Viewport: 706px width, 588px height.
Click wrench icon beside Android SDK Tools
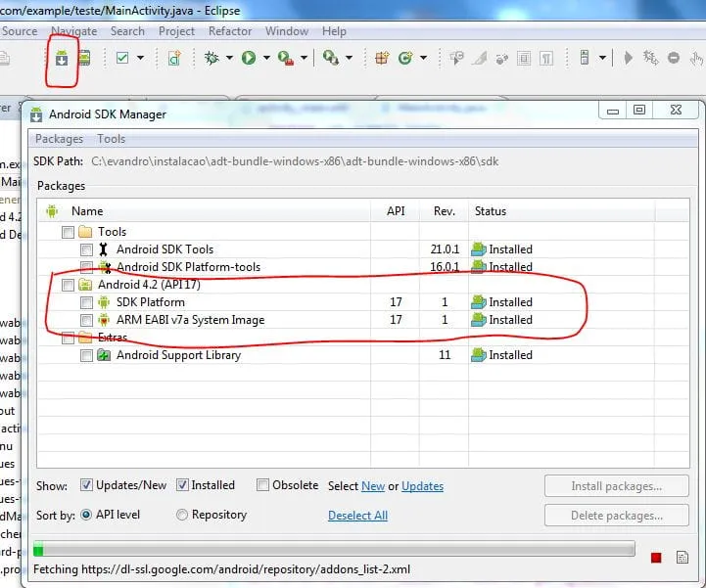coord(103,249)
